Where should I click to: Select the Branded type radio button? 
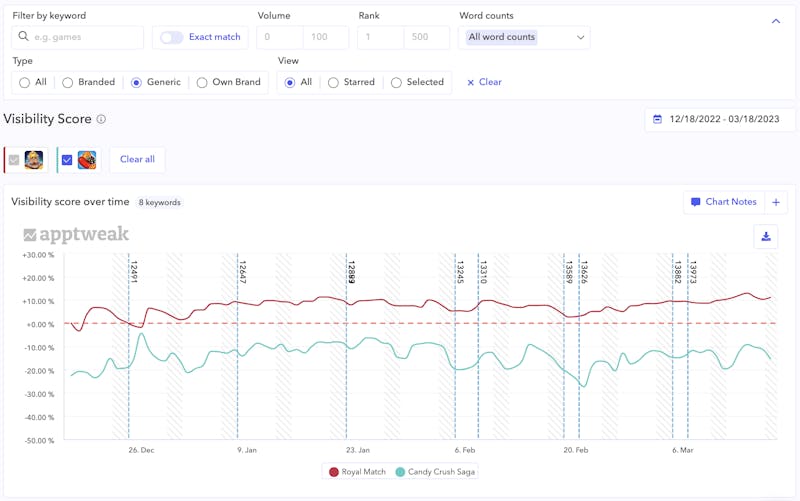click(68, 83)
